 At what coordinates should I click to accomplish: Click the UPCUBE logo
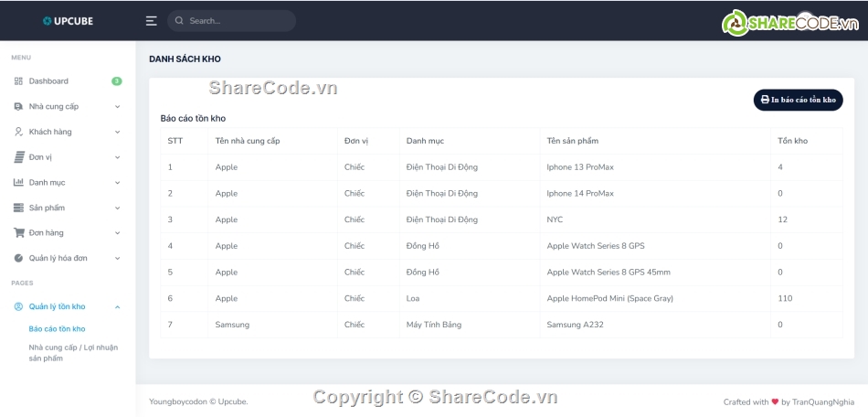[68, 21]
